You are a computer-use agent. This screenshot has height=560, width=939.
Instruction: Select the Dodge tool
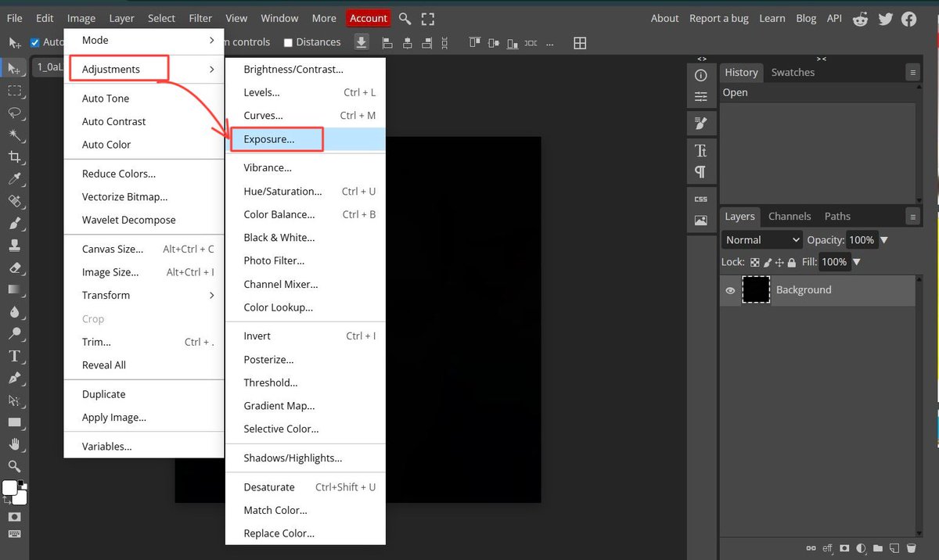click(14, 333)
